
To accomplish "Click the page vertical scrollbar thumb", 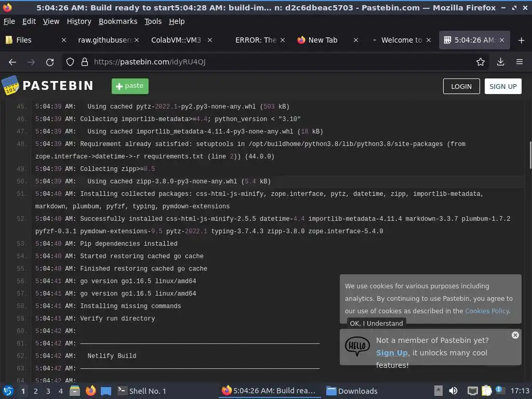I will tap(530, 155).
